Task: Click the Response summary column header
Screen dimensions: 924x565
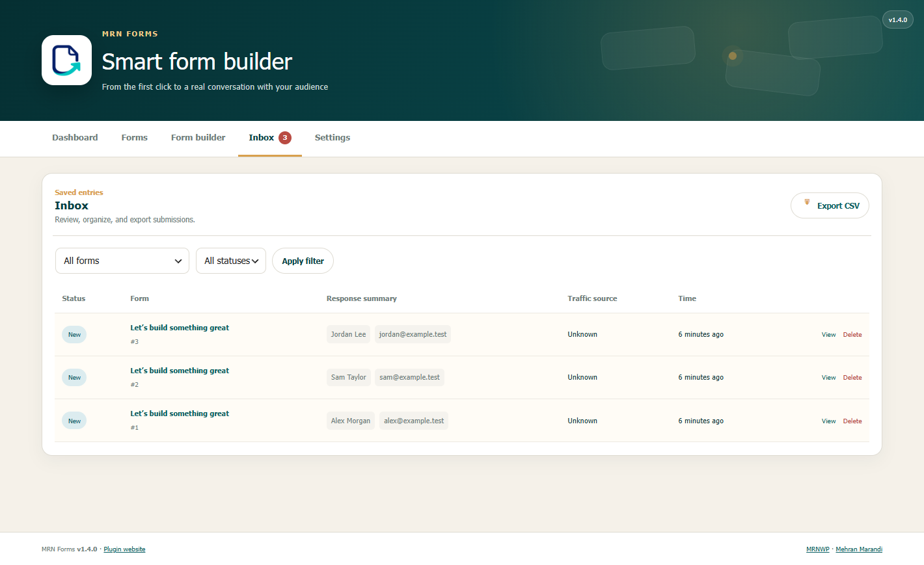Action: (362, 298)
